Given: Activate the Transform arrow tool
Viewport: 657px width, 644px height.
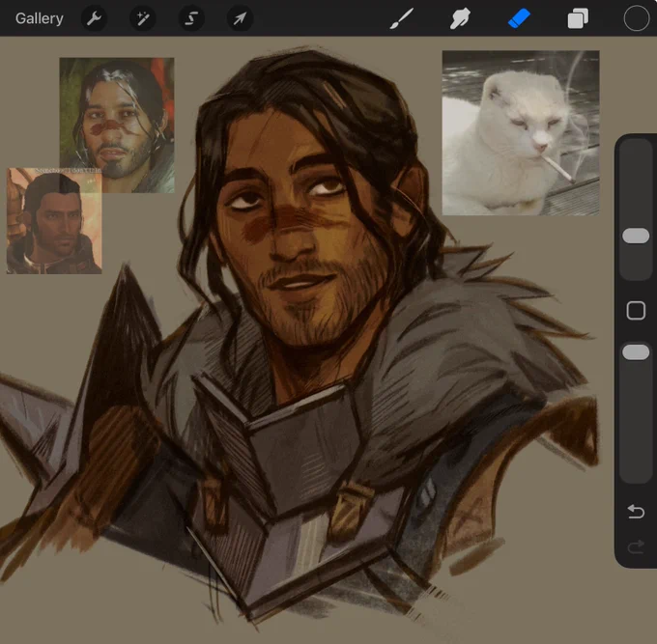Looking at the screenshot, I should (x=240, y=18).
